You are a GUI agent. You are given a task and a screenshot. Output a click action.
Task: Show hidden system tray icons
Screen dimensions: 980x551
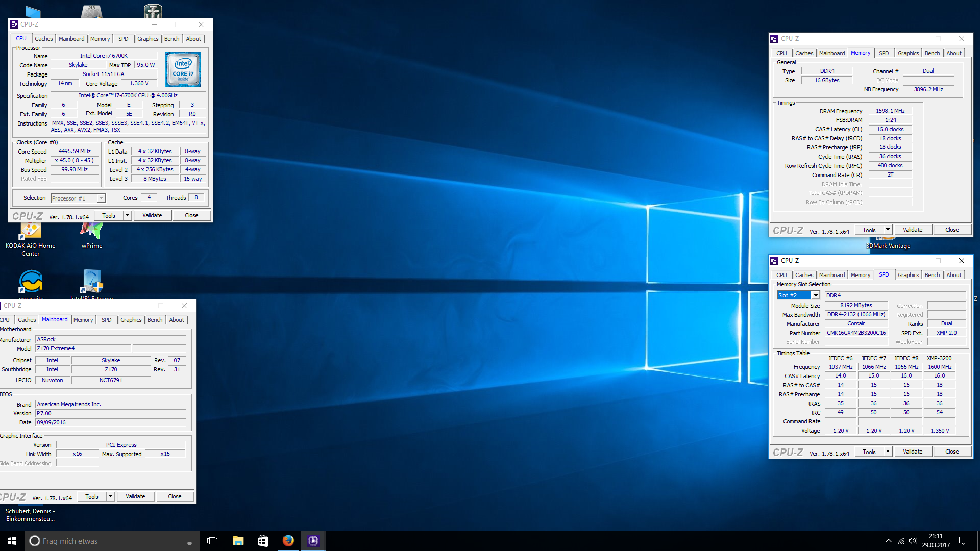pos(889,541)
